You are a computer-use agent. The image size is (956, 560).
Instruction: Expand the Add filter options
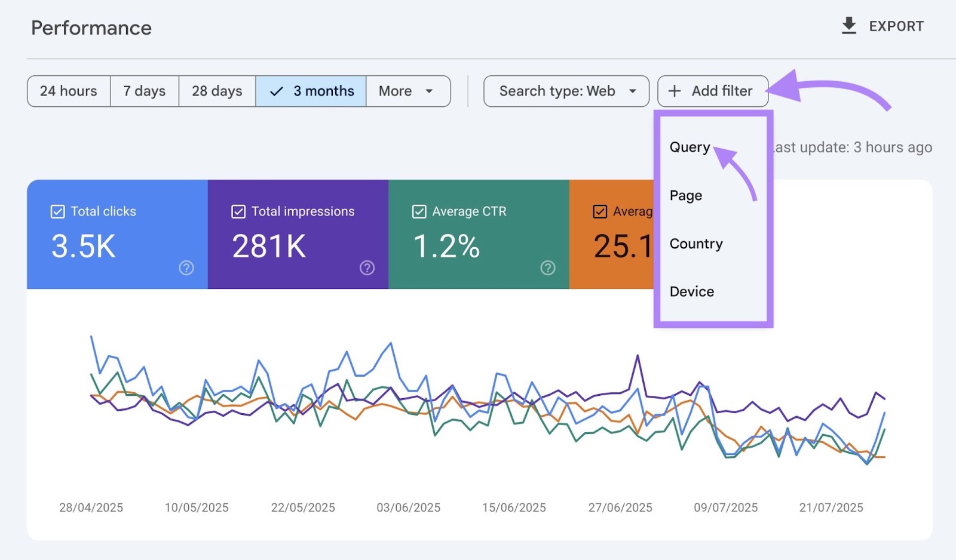pyautogui.click(x=712, y=91)
